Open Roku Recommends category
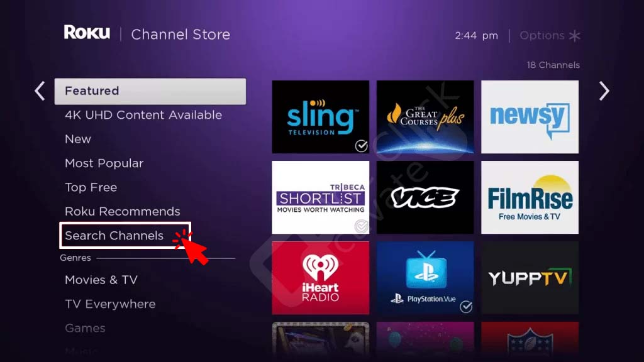This screenshot has width=644, height=362. (123, 211)
